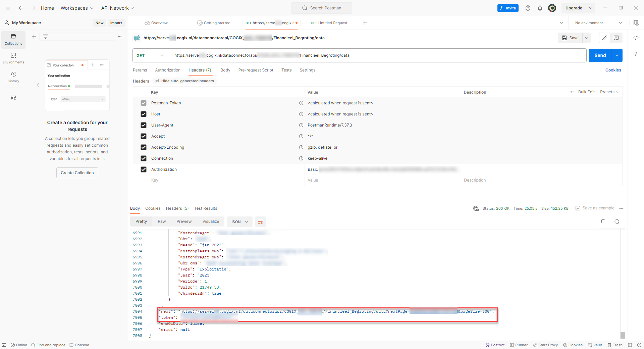Open the Runner in status bar
644x349 pixels.
(519, 345)
